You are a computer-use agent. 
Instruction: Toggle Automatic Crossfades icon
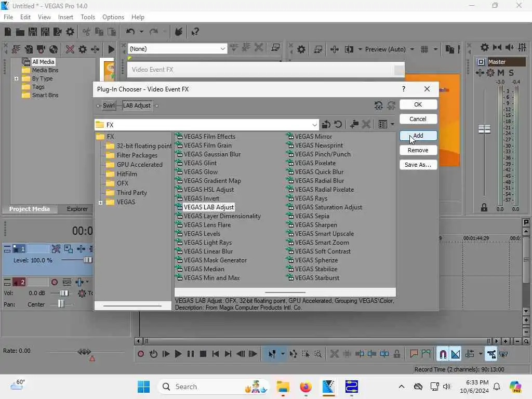click(x=456, y=354)
